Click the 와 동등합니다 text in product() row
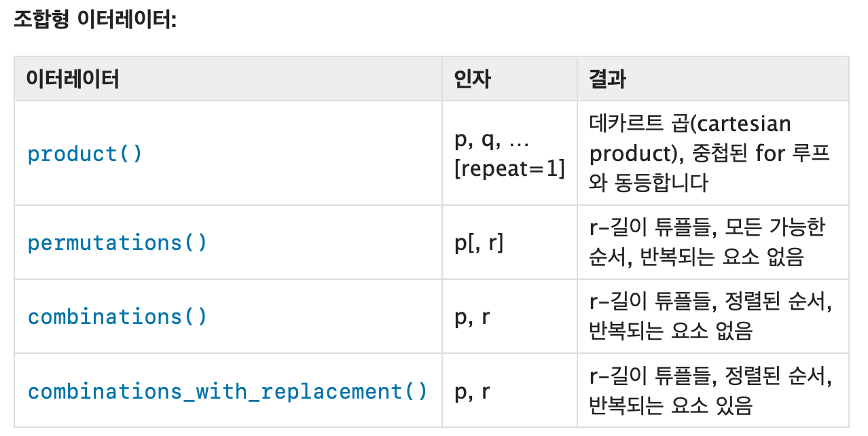 pyautogui.click(x=649, y=183)
